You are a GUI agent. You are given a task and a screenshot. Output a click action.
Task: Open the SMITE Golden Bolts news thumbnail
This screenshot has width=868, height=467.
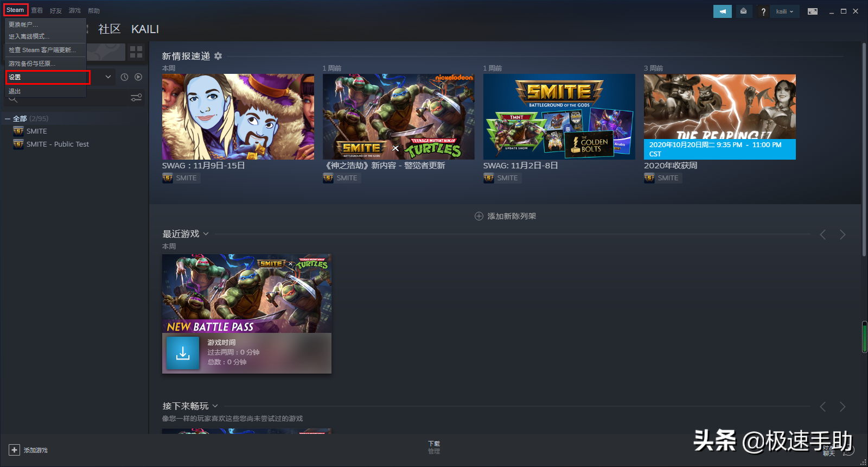coord(559,117)
